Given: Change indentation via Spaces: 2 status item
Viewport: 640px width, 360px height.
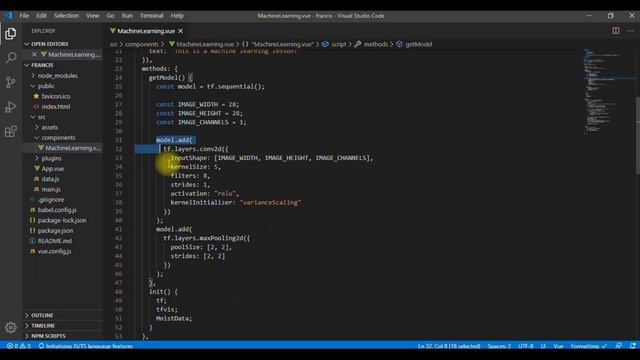Looking at the screenshot, I should pyautogui.click(x=499, y=346).
